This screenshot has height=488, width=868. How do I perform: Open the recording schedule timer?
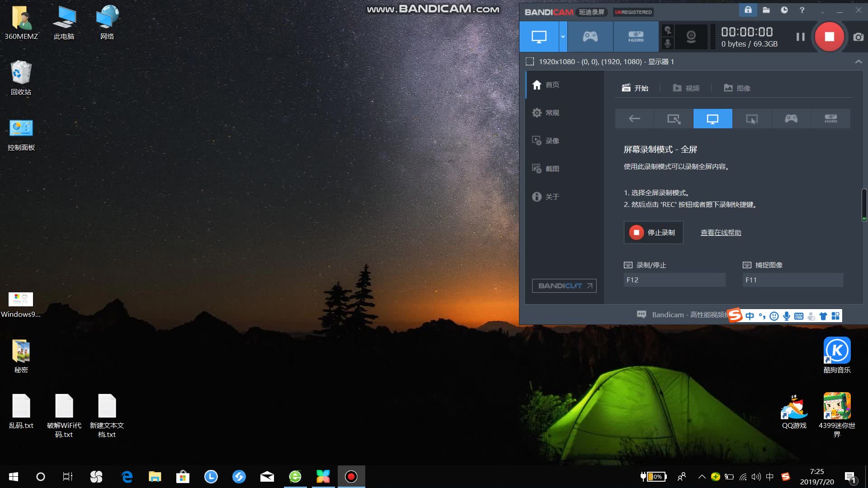click(x=784, y=10)
